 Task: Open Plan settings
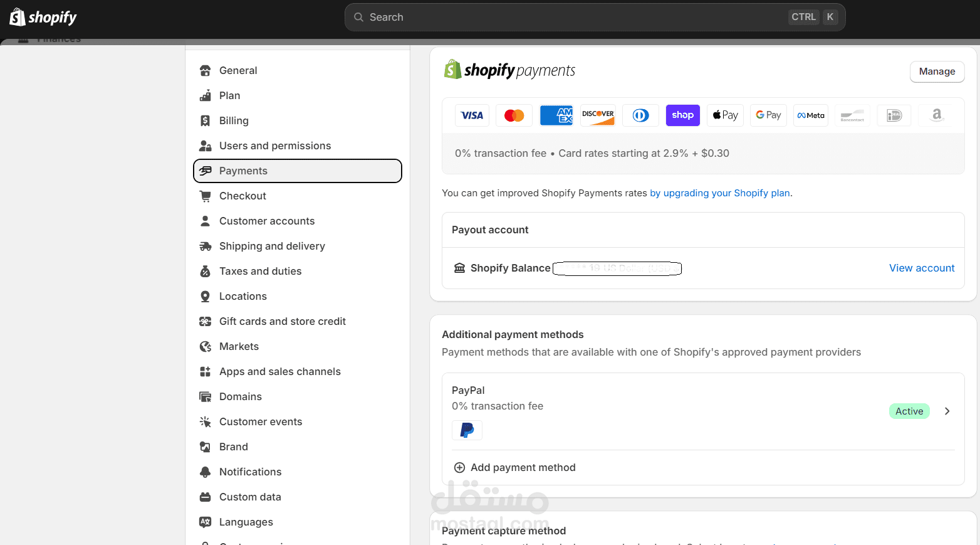click(x=298, y=95)
